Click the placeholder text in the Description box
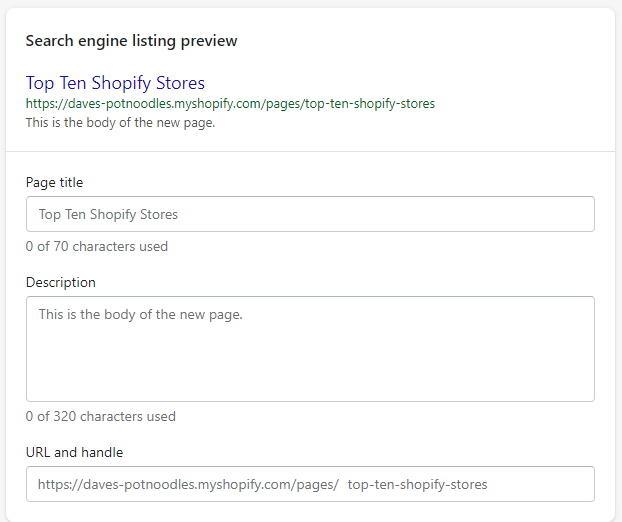 (x=140, y=315)
